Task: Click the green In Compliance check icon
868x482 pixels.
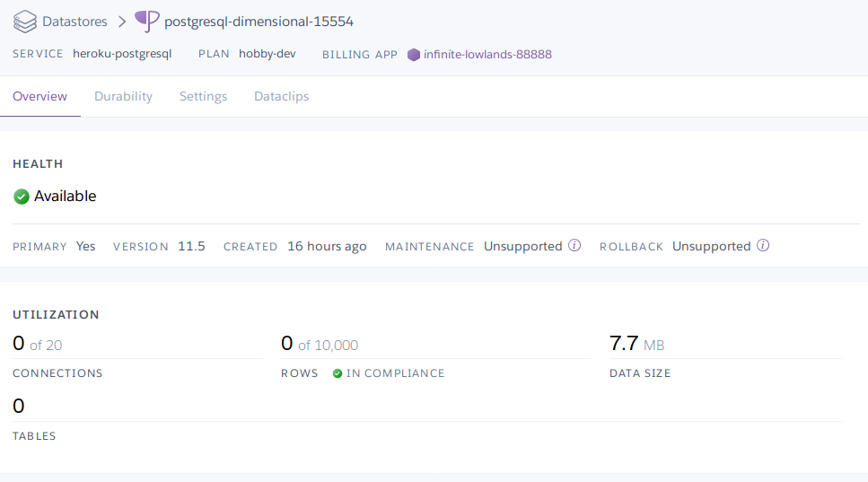Action: [x=338, y=373]
